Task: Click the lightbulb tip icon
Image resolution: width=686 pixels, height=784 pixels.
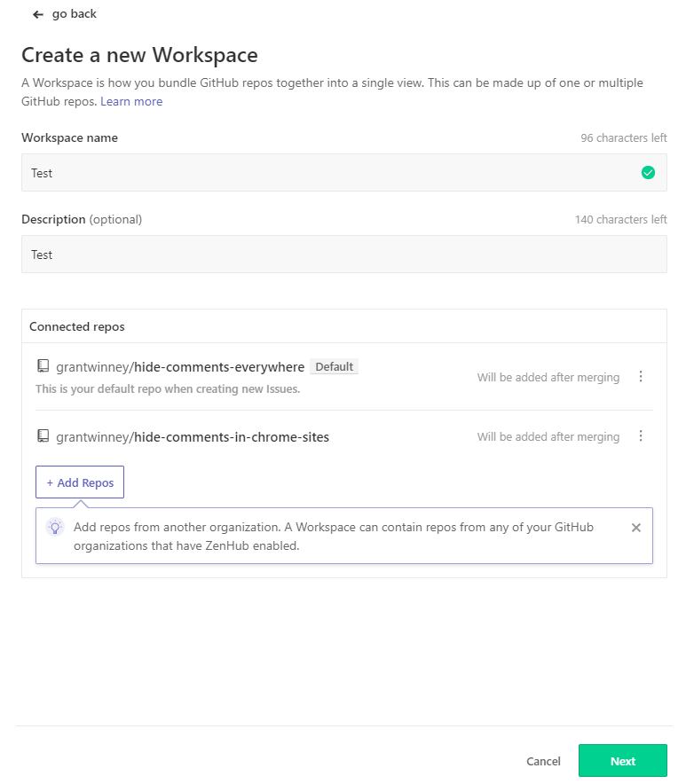Action: pyautogui.click(x=55, y=527)
